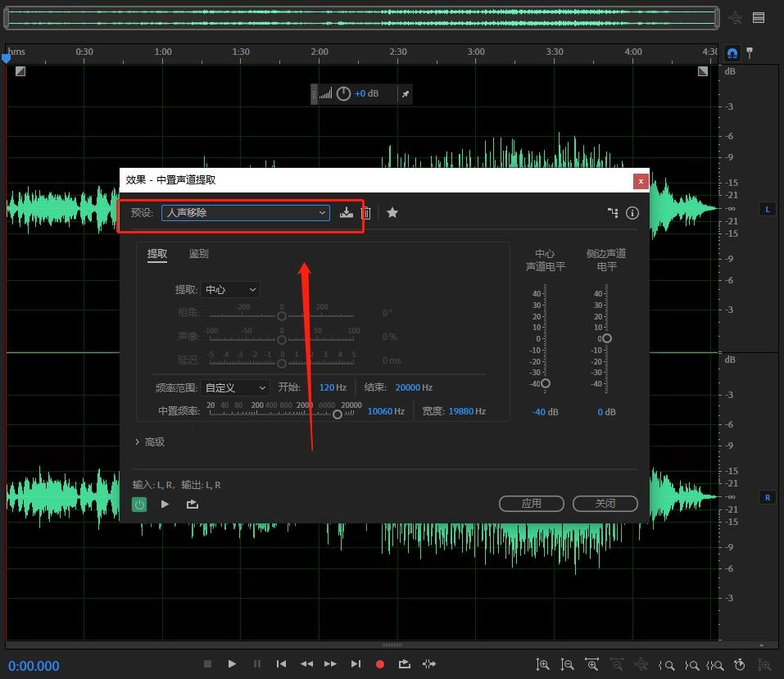Click the red record button
The height and width of the screenshot is (679, 784).
[380, 664]
